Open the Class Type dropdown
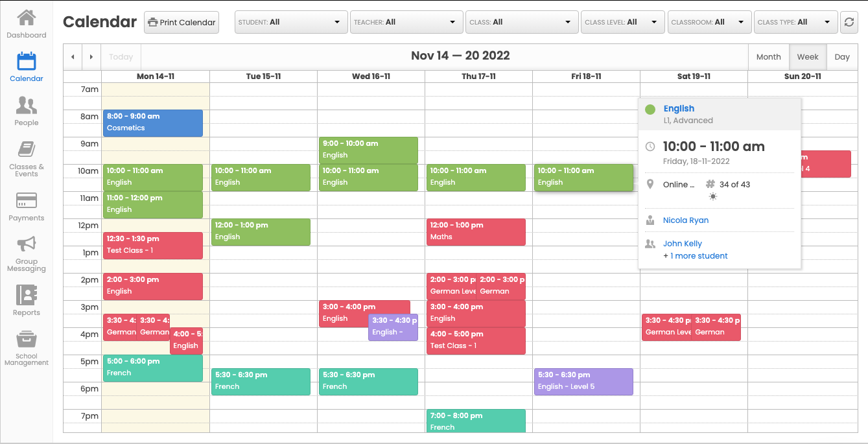 pyautogui.click(x=795, y=22)
